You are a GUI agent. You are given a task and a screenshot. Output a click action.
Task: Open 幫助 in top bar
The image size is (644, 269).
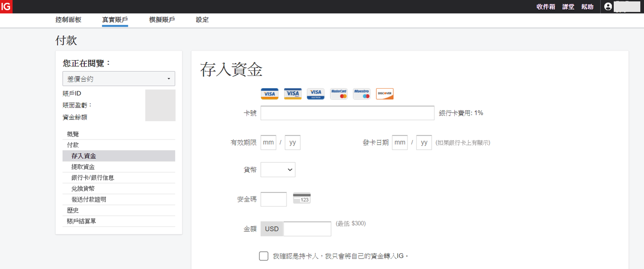[587, 6]
